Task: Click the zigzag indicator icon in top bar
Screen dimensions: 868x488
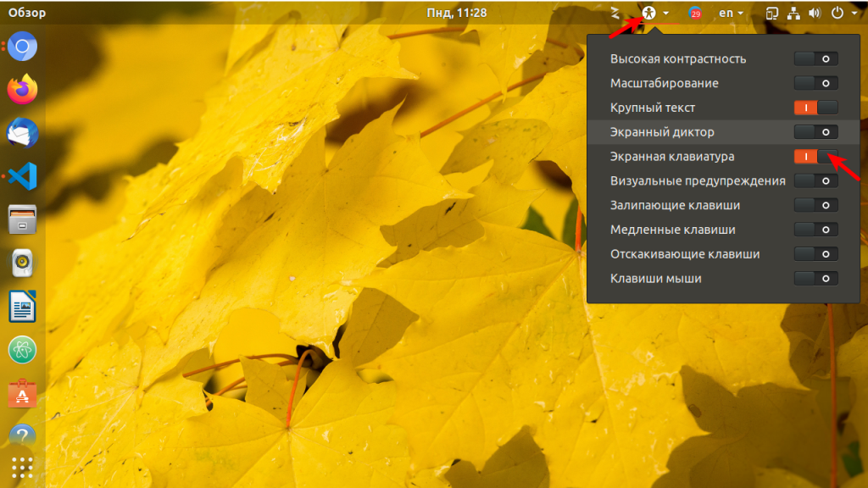Action: pyautogui.click(x=615, y=13)
